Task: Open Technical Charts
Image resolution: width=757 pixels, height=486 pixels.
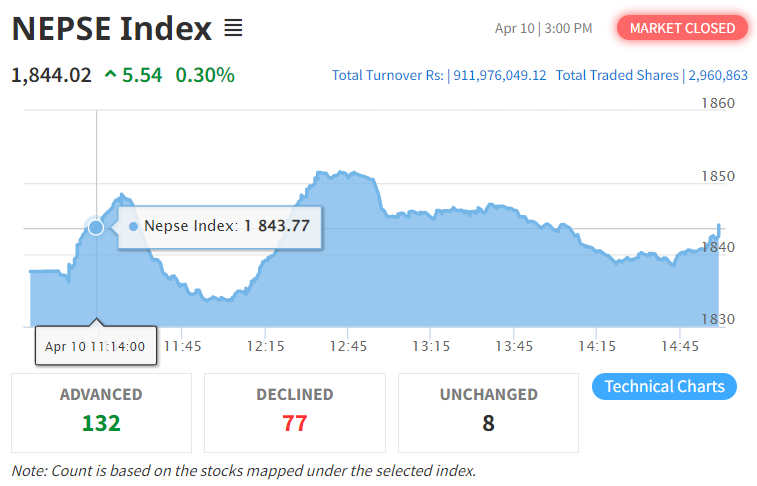Action: pos(664,387)
